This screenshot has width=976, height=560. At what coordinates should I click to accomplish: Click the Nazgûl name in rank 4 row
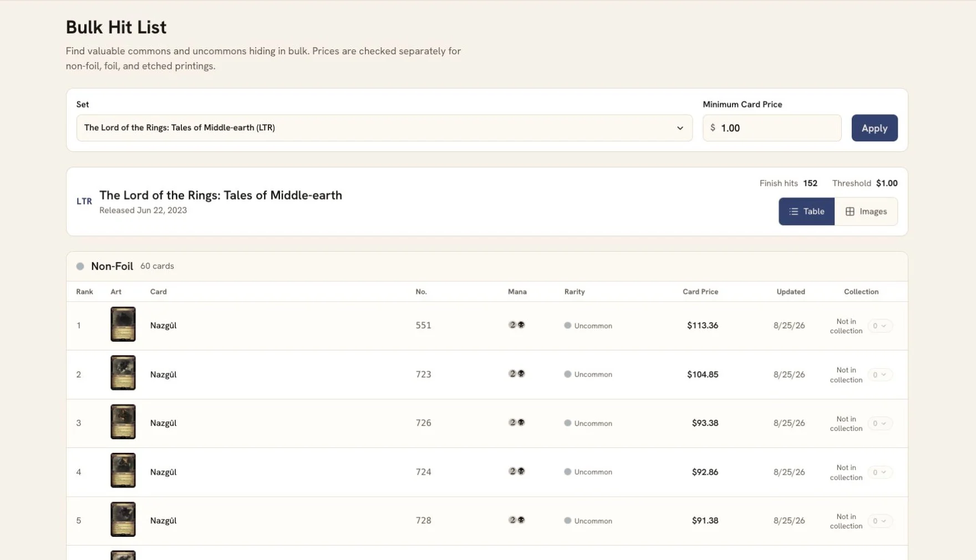coord(163,472)
